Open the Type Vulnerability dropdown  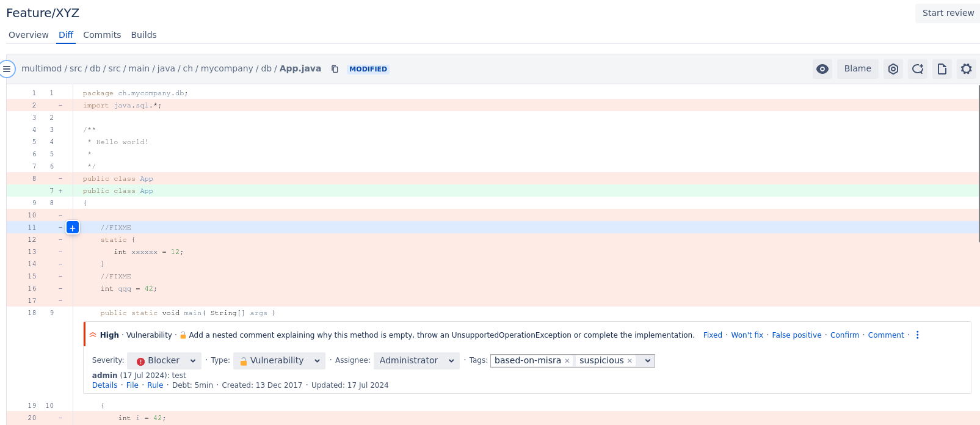pos(280,361)
